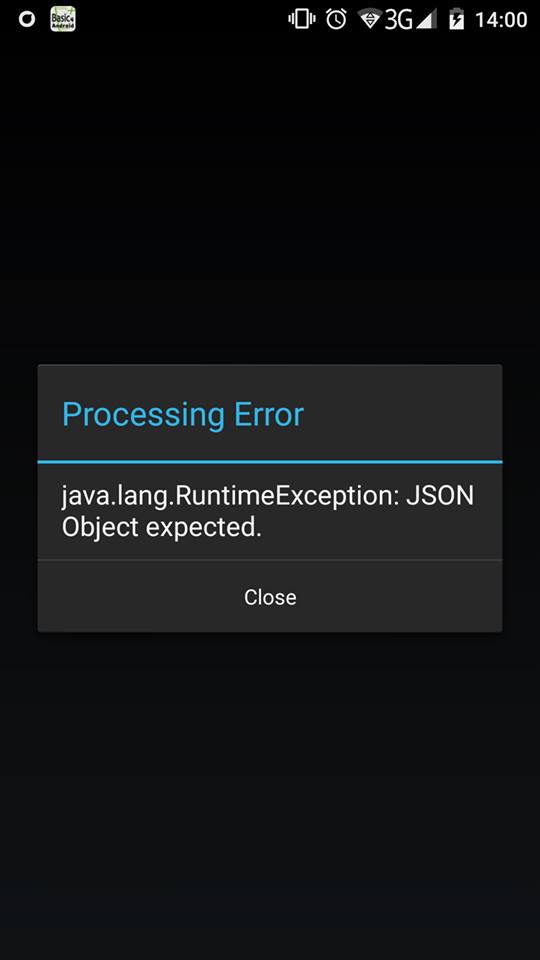Tap the circular notification icon in status bar

[x=26, y=20]
